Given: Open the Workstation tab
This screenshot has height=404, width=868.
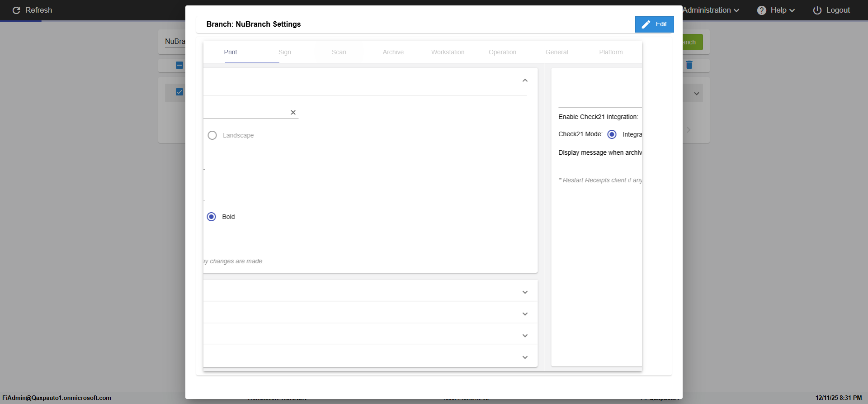Looking at the screenshot, I should 448,52.
